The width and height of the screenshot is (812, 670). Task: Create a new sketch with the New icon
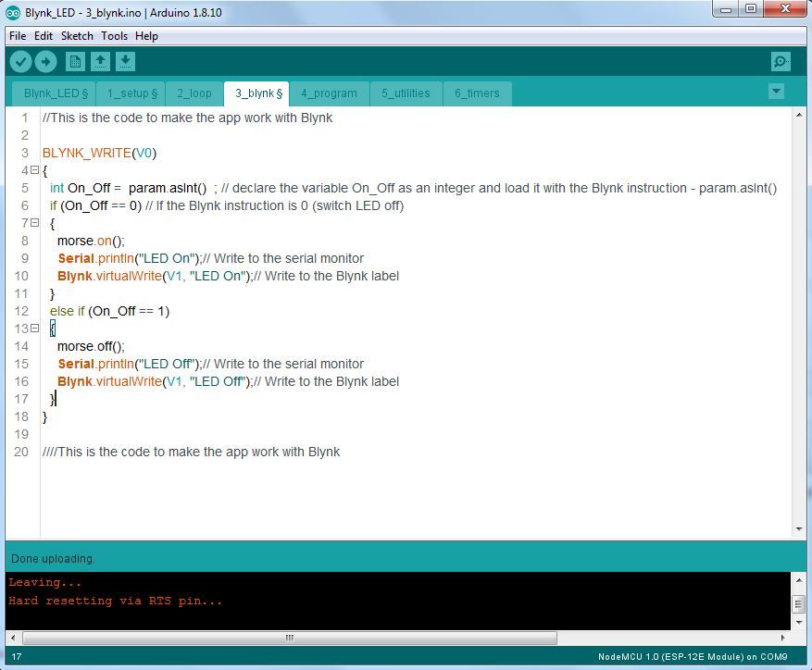75,62
